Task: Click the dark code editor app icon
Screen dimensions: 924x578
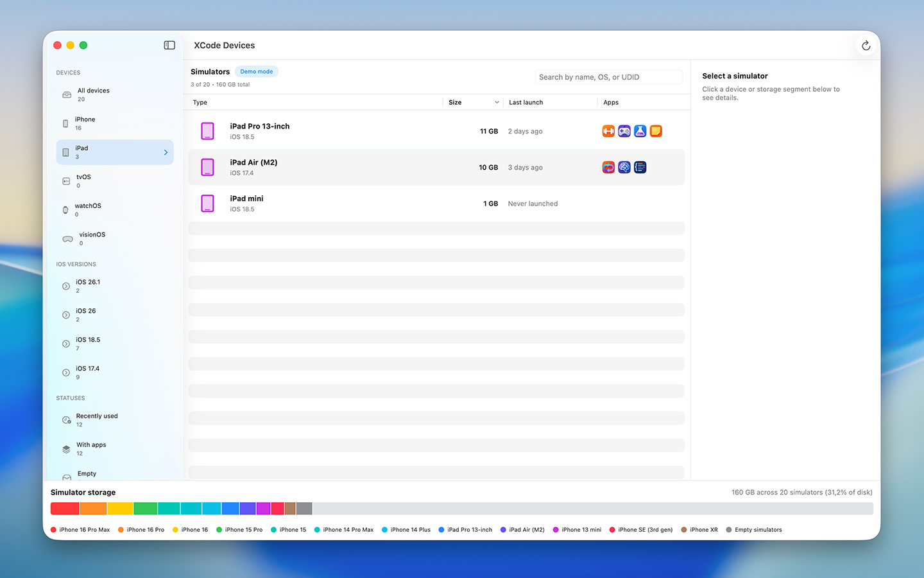Action: pos(640,167)
